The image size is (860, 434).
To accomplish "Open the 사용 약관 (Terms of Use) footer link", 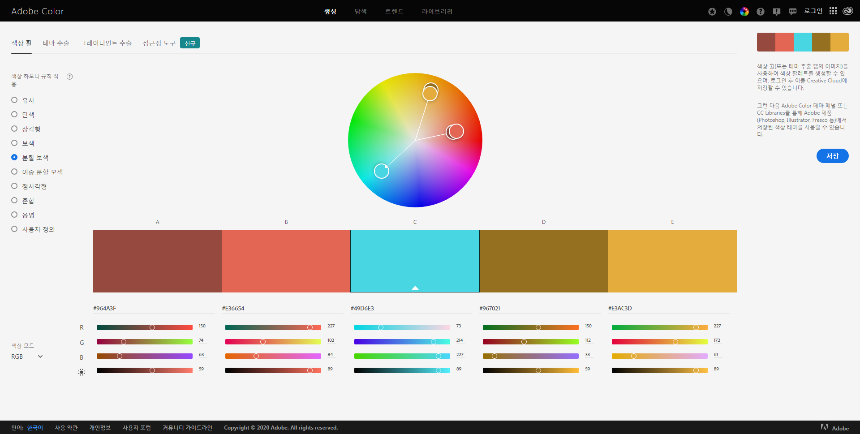I will pyautogui.click(x=66, y=427).
